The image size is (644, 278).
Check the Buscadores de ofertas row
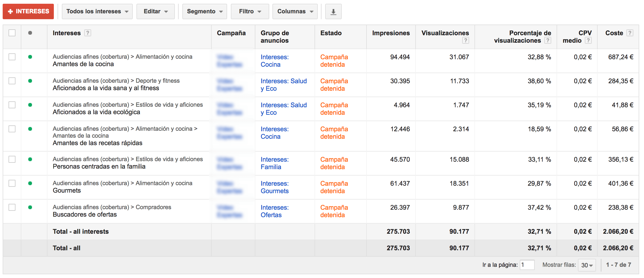click(12, 207)
